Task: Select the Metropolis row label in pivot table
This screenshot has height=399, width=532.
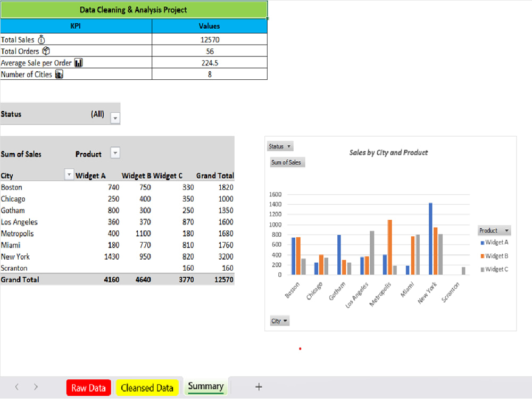Action: [x=18, y=234]
